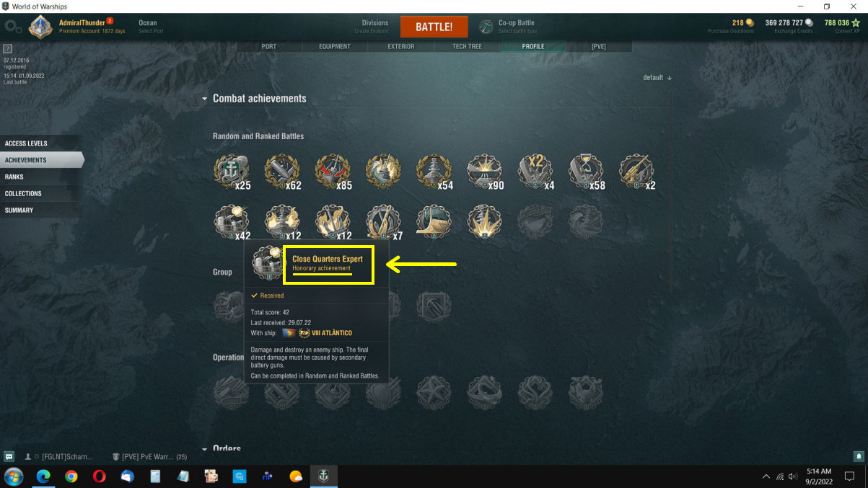868x488 pixels.
Task: Click the x7 achievement medal
Action: point(384,222)
